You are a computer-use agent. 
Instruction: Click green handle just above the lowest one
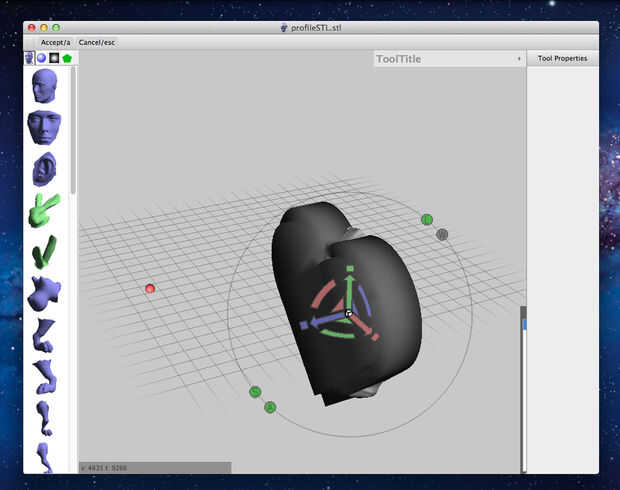[255, 392]
